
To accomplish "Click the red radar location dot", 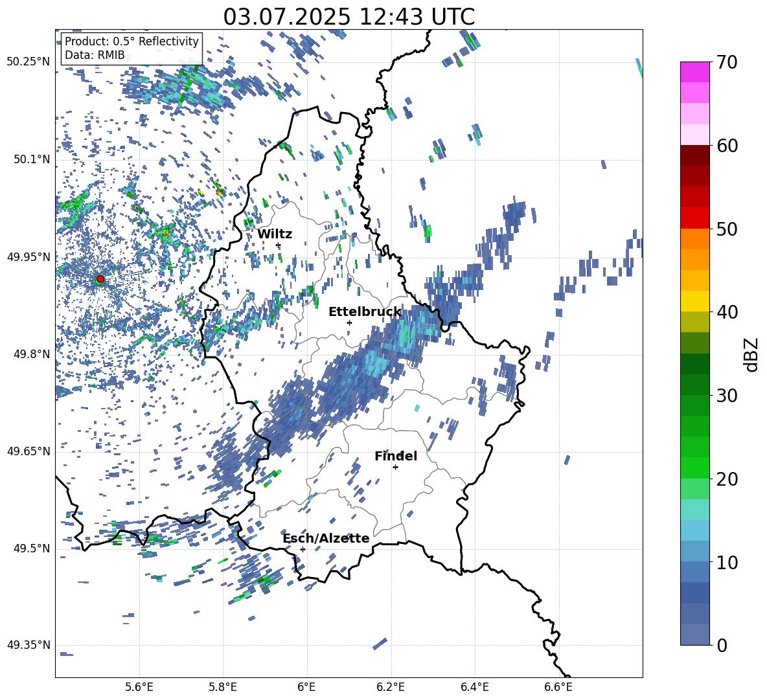I will point(100,278).
